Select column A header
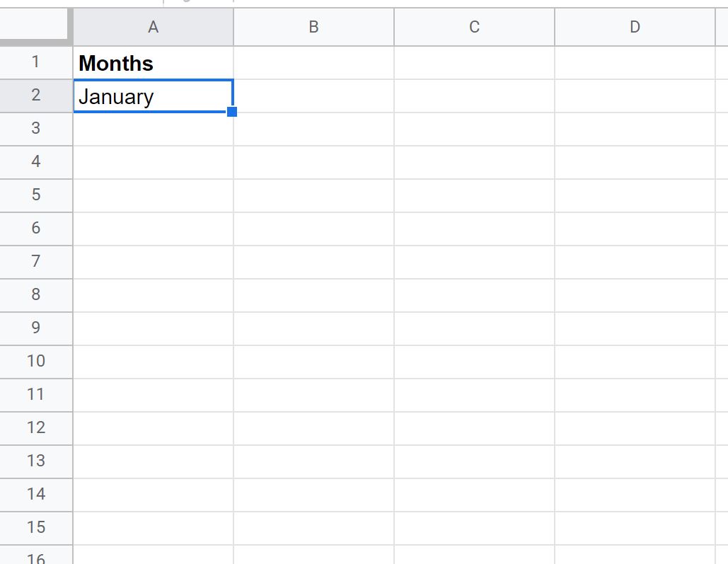Screen dimensions: 728x564 point(154,27)
